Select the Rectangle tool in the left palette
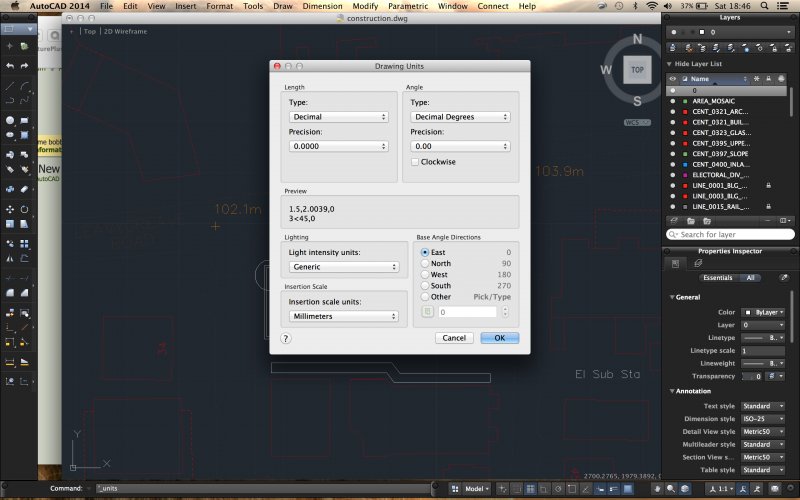Viewport: 800px width, 500px height. click(x=24, y=120)
